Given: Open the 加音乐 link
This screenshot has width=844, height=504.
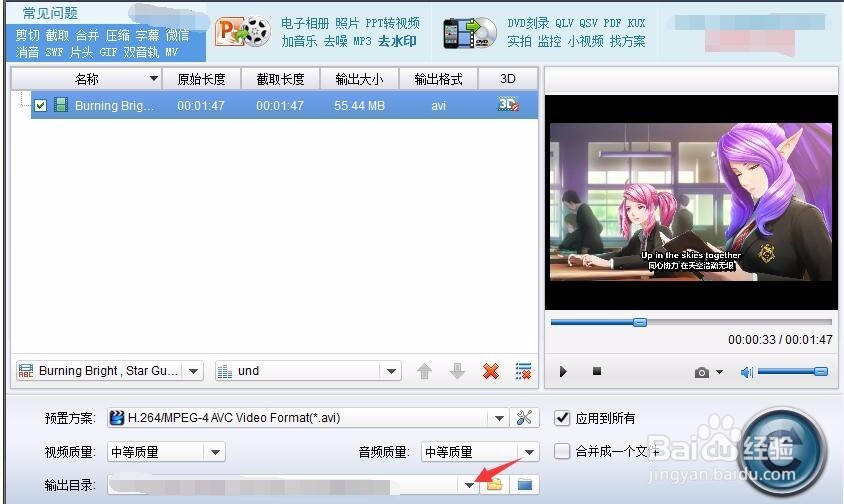Looking at the screenshot, I should coord(299,41).
